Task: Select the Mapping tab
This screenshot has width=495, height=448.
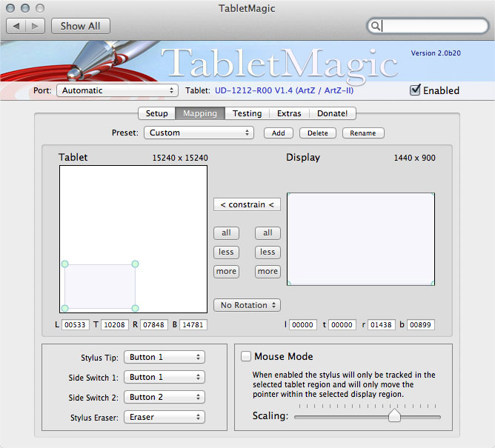Action: coord(200,113)
